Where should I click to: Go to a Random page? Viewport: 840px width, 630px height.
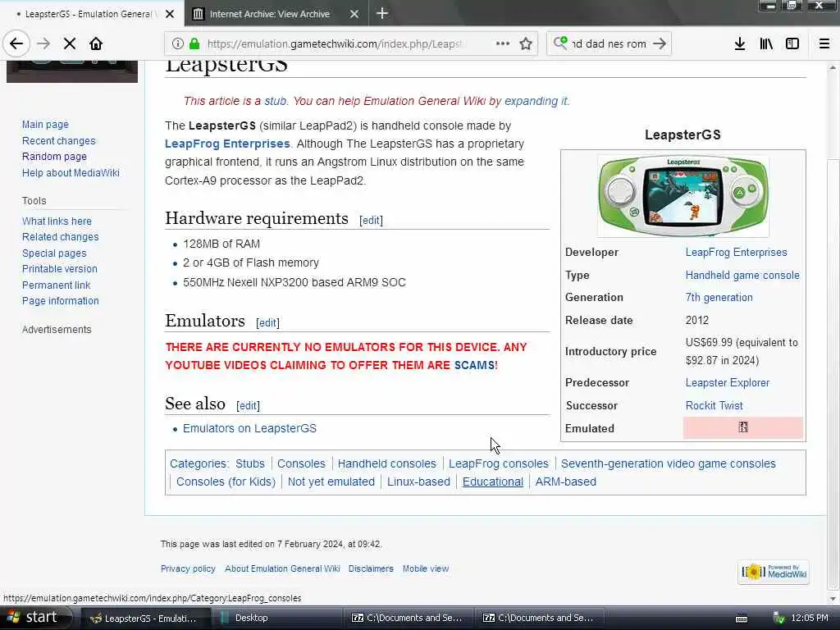(54, 157)
